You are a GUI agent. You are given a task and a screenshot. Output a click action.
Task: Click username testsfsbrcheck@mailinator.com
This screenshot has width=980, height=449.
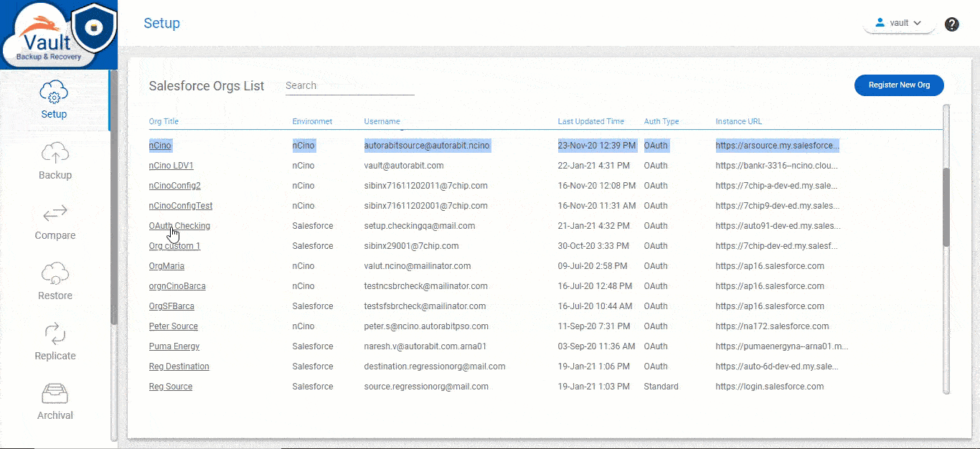(x=425, y=306)
